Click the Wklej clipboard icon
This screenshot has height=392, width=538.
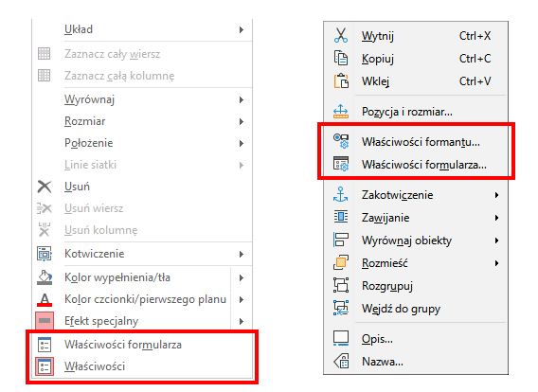pyautogui.click(x=341, y=80)
